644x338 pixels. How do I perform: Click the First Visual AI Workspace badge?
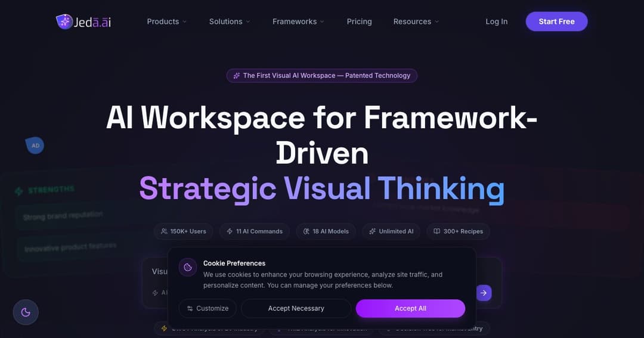click(x=322, y=76)
